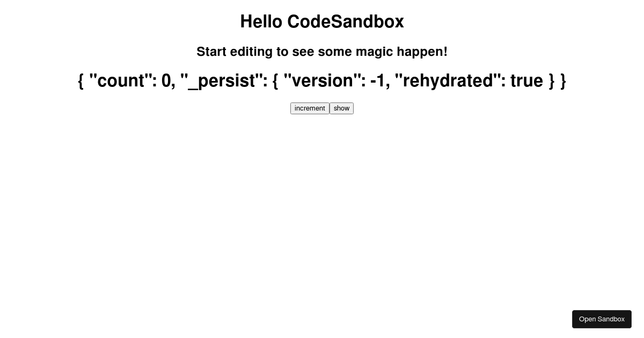Click the word CodeSandbox in the title

click(346, 22)
